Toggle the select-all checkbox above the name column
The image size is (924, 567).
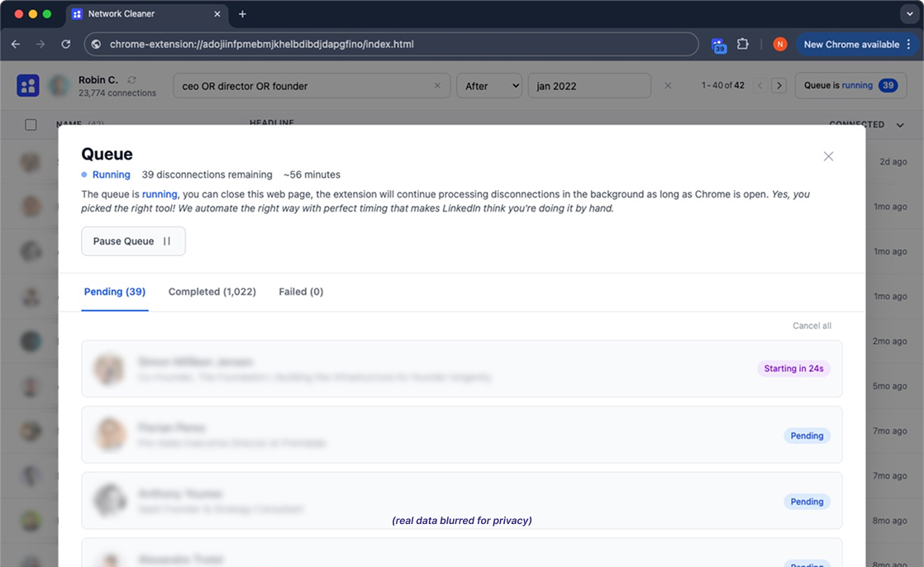(x=31, y=124)
